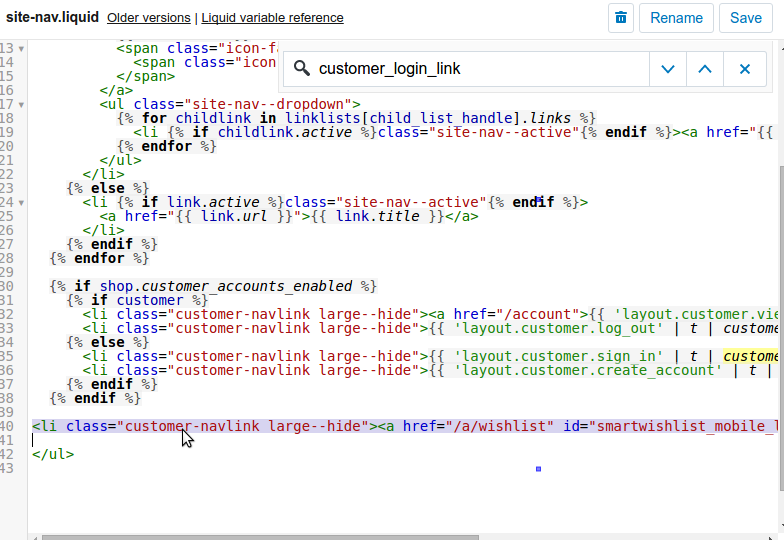The image size is (784, 540).
Task: Click '{% endif %}' on line 38
Action: click(95, 398)
